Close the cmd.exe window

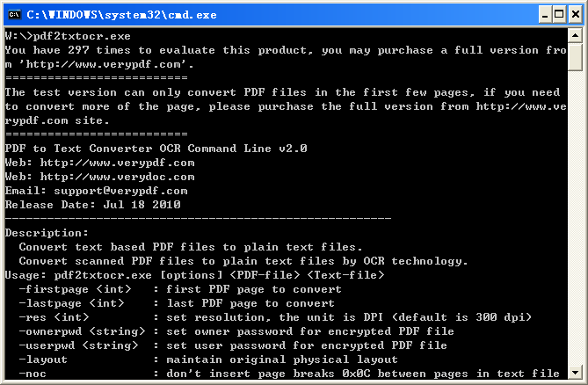coord(576,15)
